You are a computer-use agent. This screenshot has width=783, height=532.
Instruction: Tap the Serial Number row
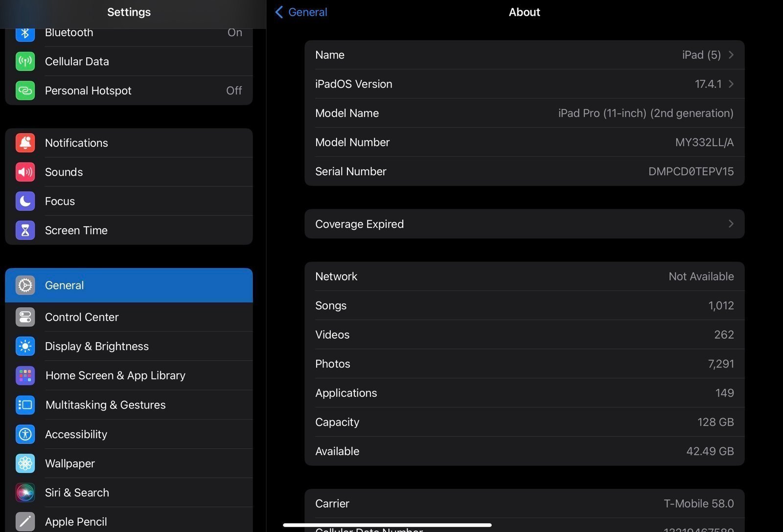pos(524,171)
